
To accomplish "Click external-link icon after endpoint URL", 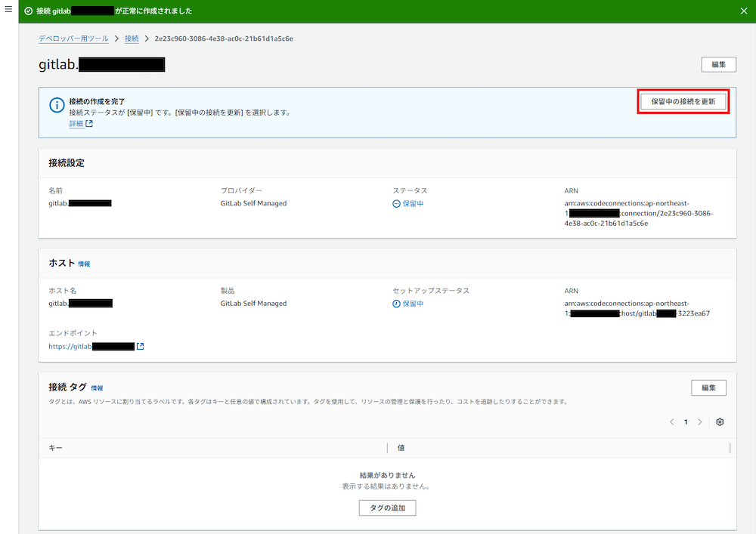I will pos(141,346).
